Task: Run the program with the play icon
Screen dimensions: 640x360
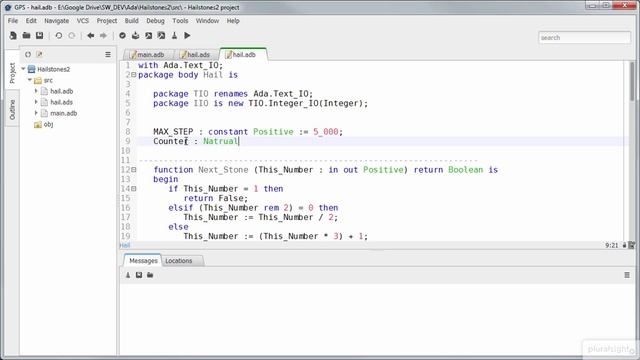Action: pos(187,36)
